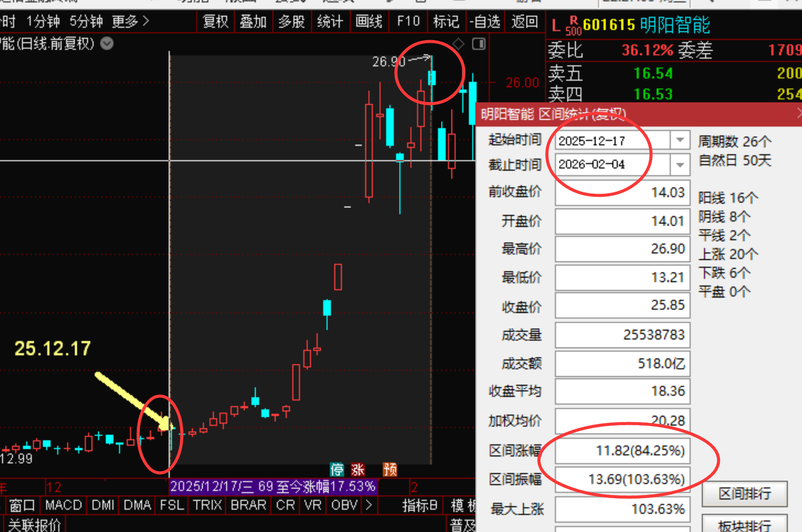802x532 pixels.
Task: Toggle 多股 multi-stock view
Action: point(291,21)
